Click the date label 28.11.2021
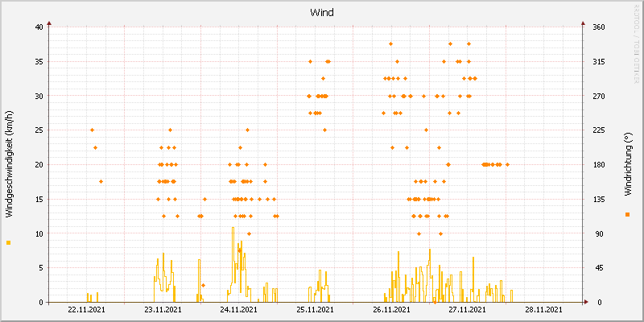644x322 pixels. coord(544,309)
